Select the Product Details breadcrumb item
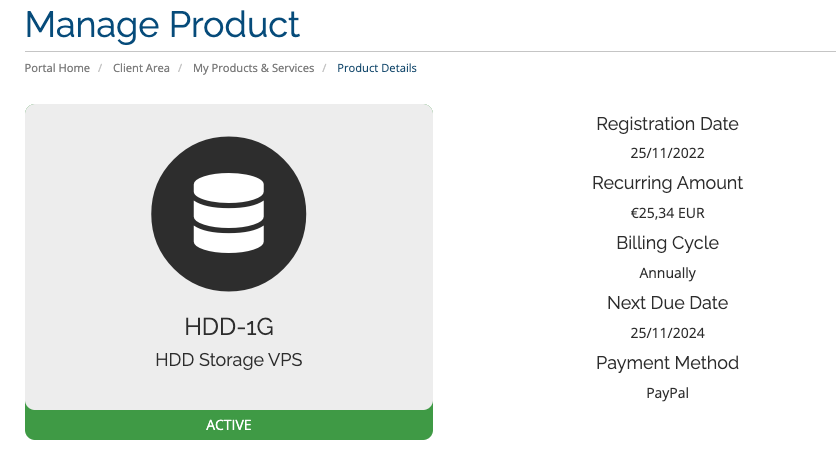836x451 pixels. pos(377,68)
